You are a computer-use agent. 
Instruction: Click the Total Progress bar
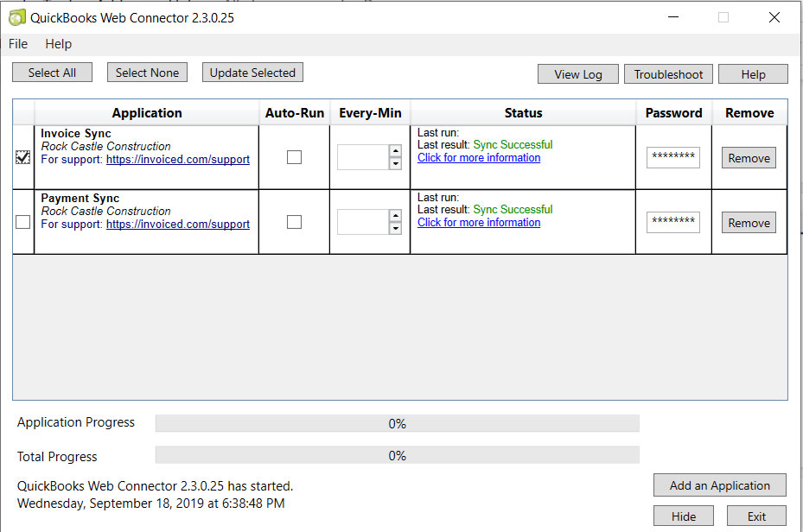[x=398, y=455]
